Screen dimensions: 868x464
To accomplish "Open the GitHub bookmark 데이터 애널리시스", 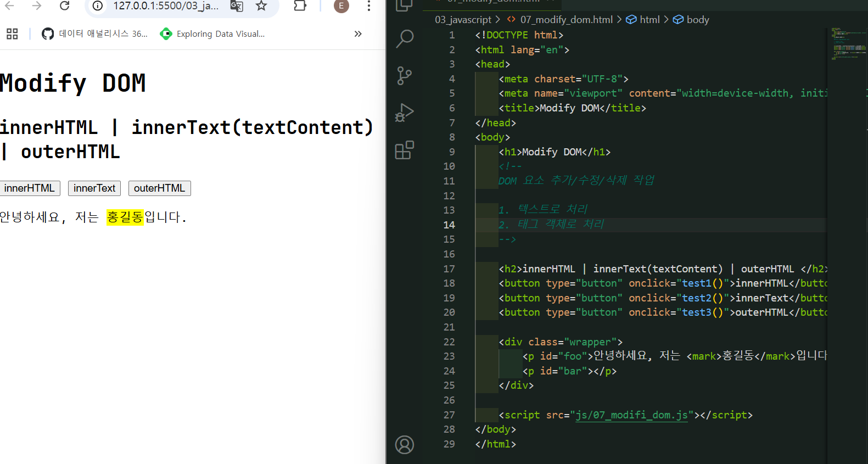I will (94, 34).
